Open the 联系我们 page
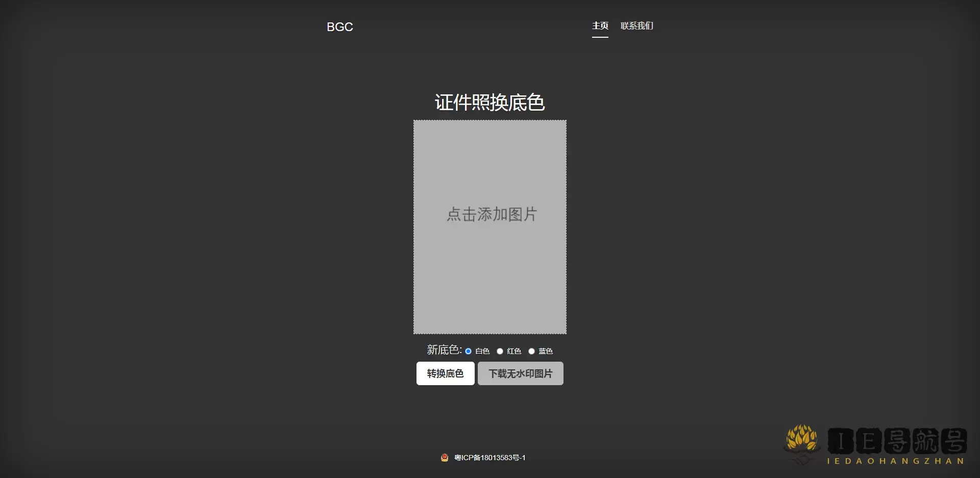This screenshot has height=478, width=980. tap(636, 26)
